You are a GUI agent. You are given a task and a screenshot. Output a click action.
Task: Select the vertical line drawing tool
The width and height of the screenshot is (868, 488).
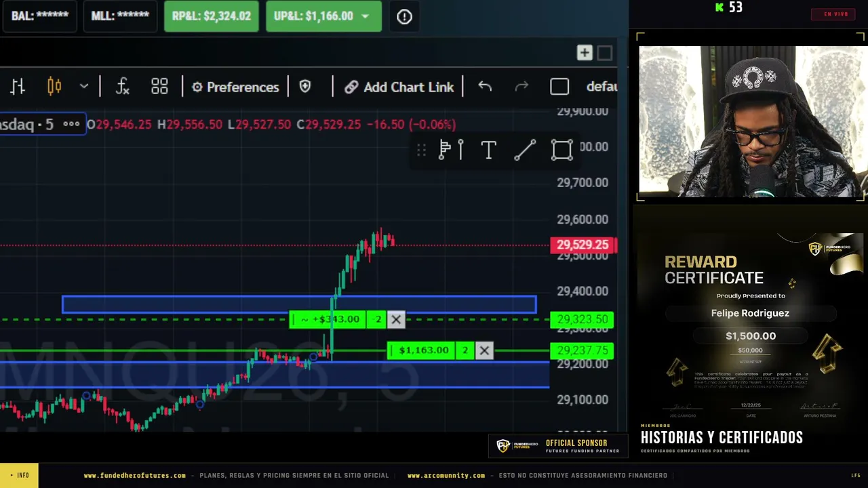(x=461, y=150)
